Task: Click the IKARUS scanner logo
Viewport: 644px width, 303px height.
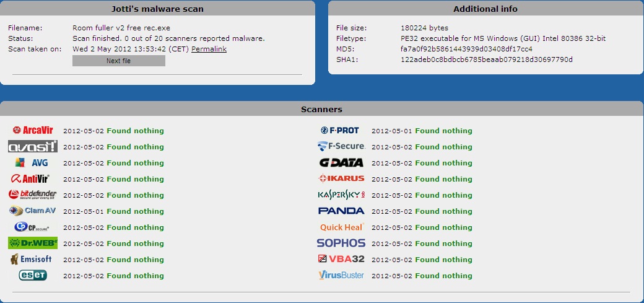Action: [x=341, y=178]
